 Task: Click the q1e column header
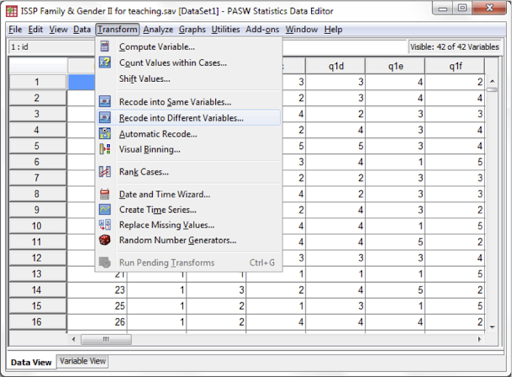pyautogui.click(x=395, y=66)
